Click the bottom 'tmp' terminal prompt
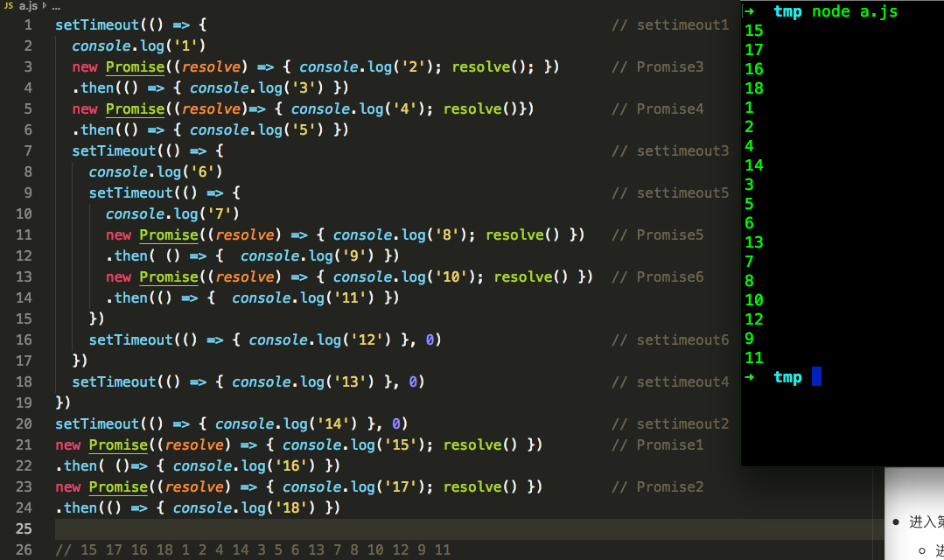 point(787,377)
